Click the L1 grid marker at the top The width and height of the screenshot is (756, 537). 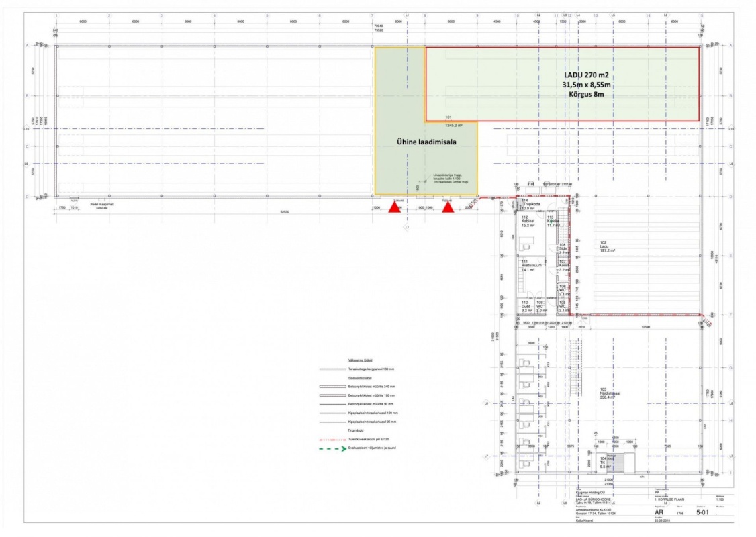click(x=406, y=14)
